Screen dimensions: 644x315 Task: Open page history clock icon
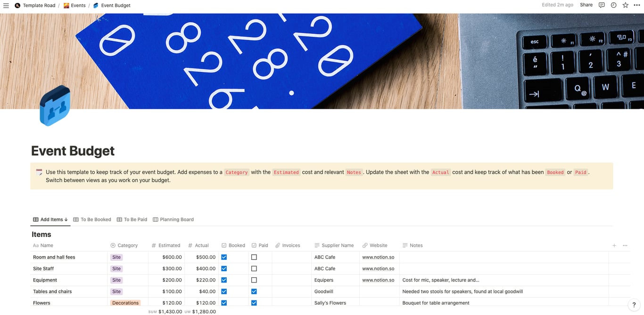pyautogui.click(x=613, y=5)
